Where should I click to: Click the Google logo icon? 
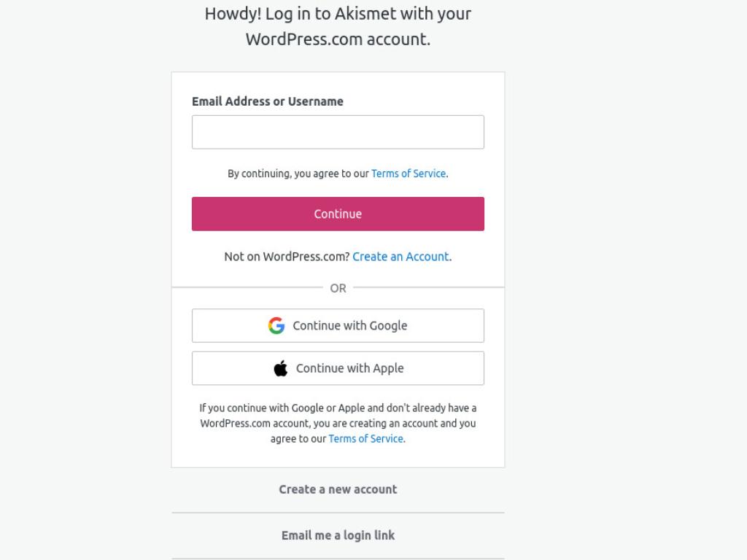tap(276, 326)
